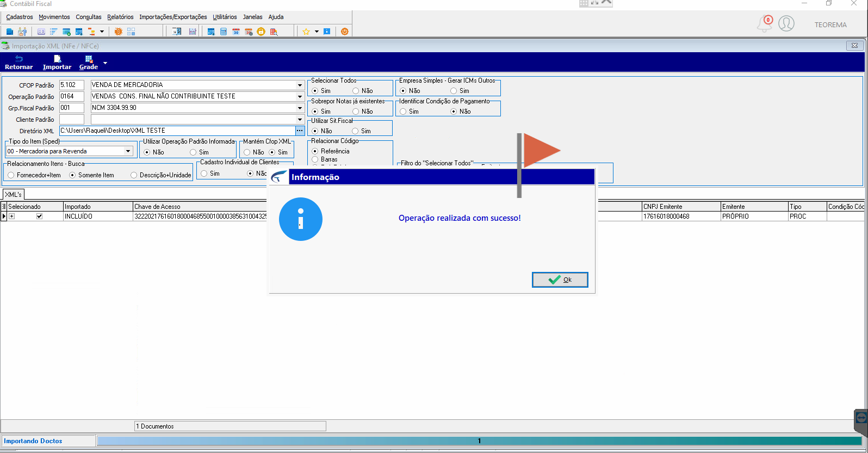The image size is (868, 453).
Task: Select Fornecedor+Item in Relacionamento Itens
Action: [x=11, y=175]
